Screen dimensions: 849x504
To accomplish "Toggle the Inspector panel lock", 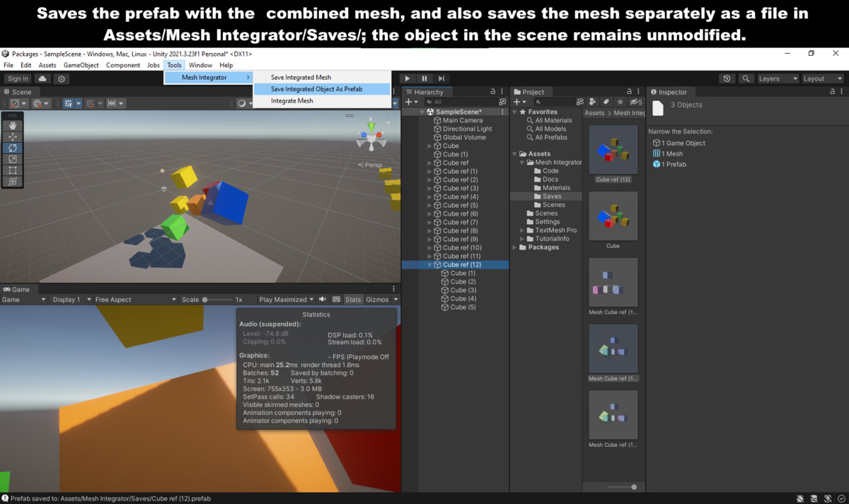I will (x=832, y=92).
